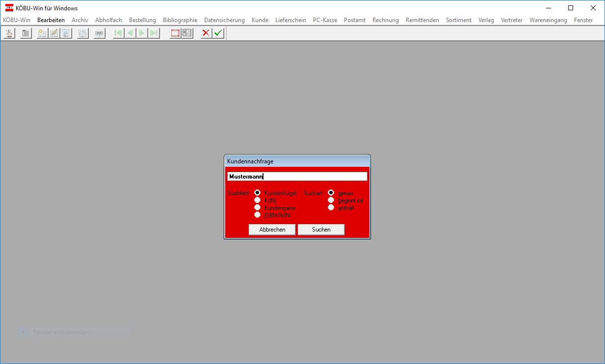
Task: Click the green checkmark confirm toolbar icon
Action: click(x=218, y=33)
